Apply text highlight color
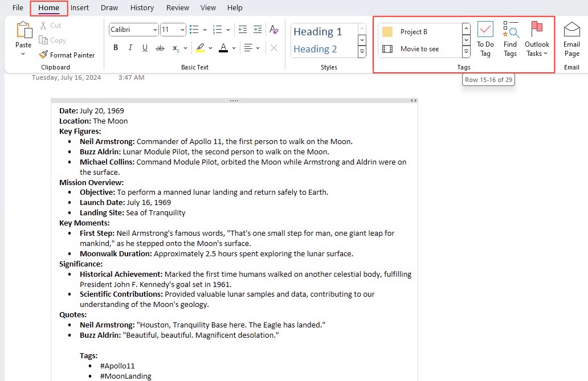The height and width of the screenshot is (381, 588). click(x=200, y=48)
